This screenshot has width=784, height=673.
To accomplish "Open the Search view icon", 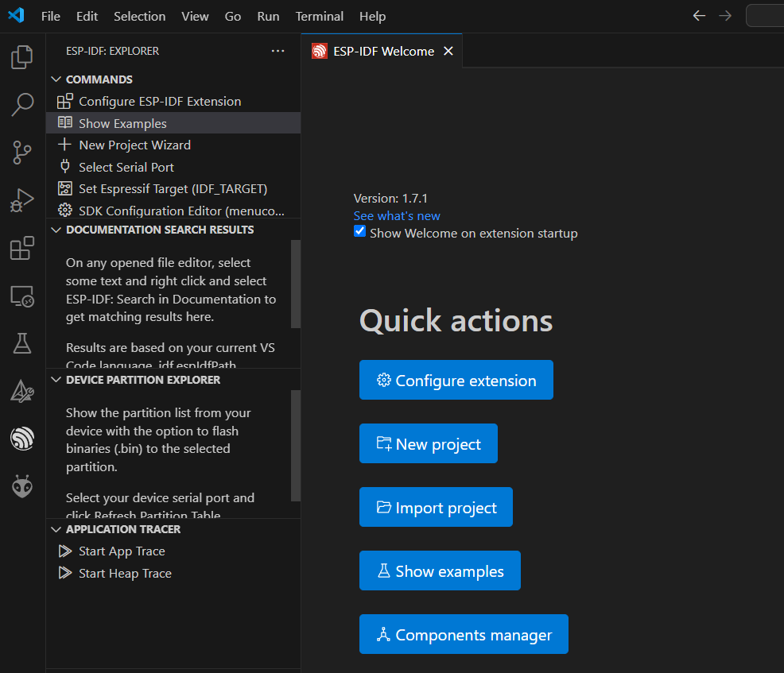I will 22,104.
